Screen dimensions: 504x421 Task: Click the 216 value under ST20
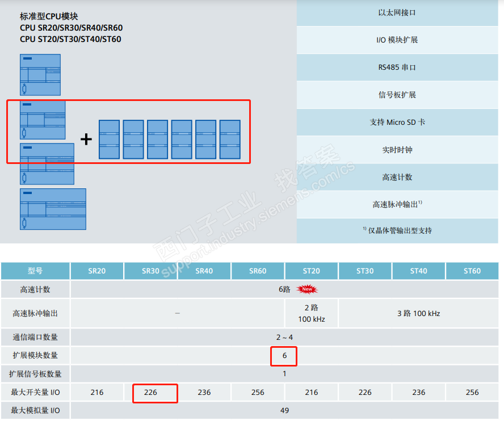[x=312, y=392]
